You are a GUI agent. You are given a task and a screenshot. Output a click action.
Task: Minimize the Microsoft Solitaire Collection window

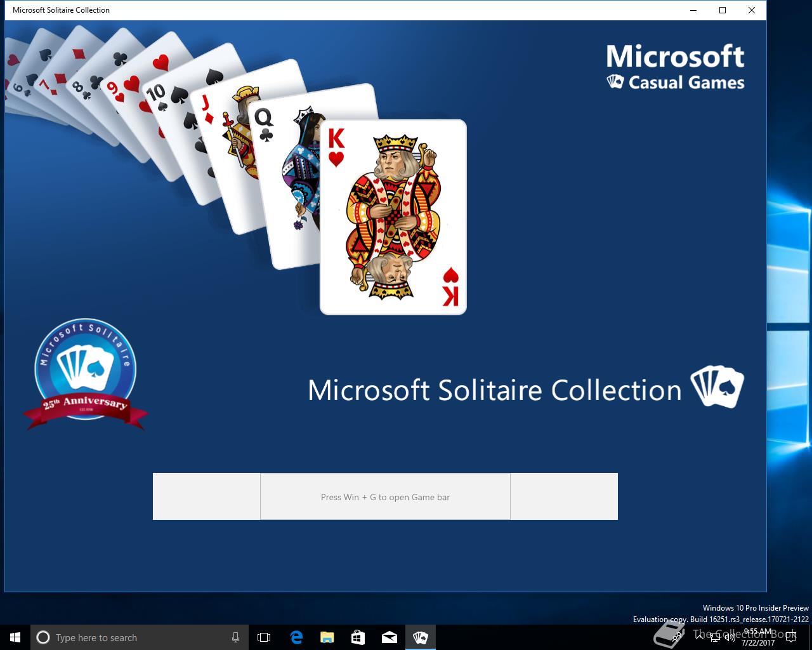[693, 10]
